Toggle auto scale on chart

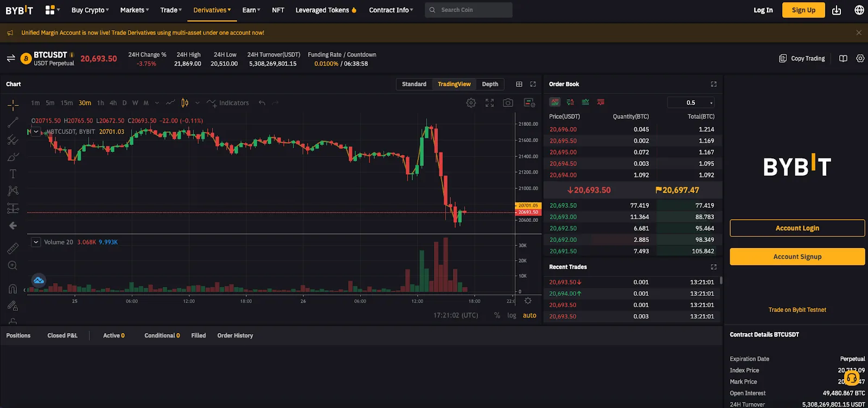[x=529, y=315]
